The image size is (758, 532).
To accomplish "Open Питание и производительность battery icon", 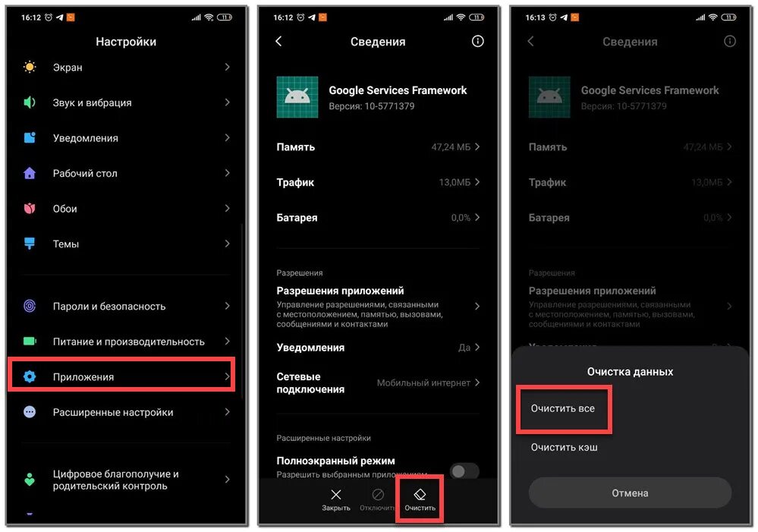I will (30, 341).
